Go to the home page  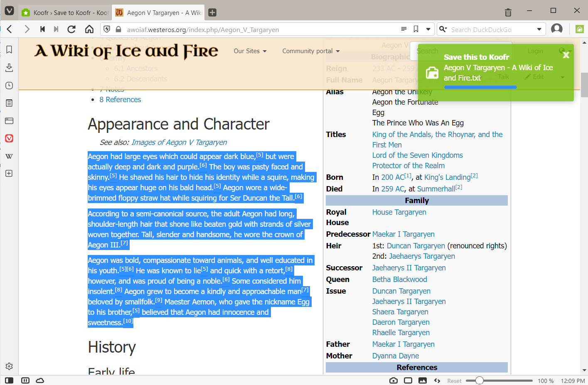pyautogui.click(x=89, y=29)
